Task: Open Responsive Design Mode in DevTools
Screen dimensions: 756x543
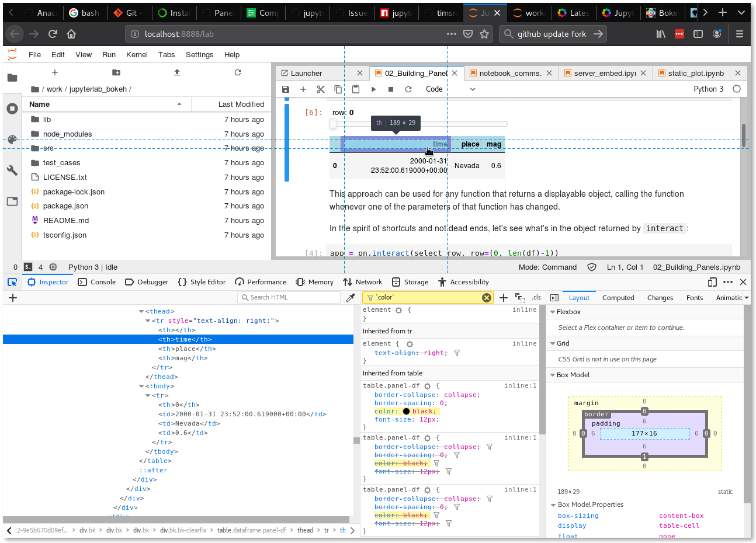Action: tap(712, 281)
